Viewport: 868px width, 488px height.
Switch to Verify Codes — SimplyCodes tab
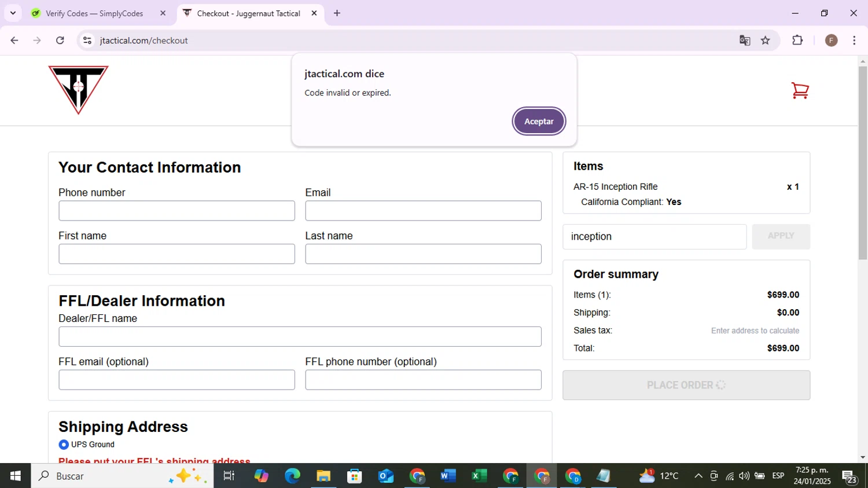94,13
